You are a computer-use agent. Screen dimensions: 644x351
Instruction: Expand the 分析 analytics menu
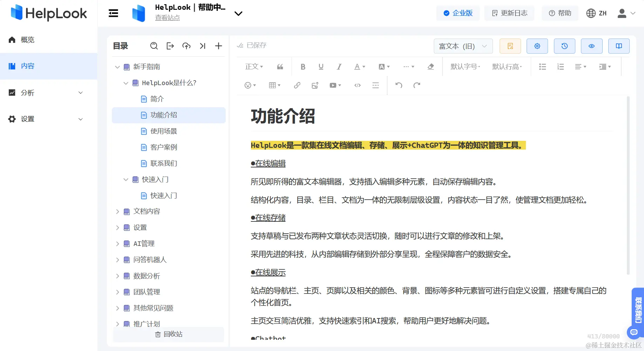(49, 92)
